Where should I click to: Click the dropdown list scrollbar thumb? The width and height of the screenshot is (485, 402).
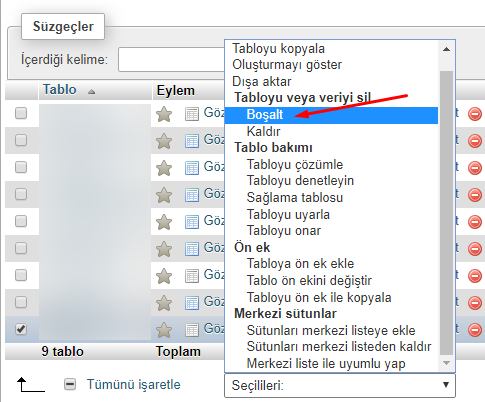click(446, 213)
